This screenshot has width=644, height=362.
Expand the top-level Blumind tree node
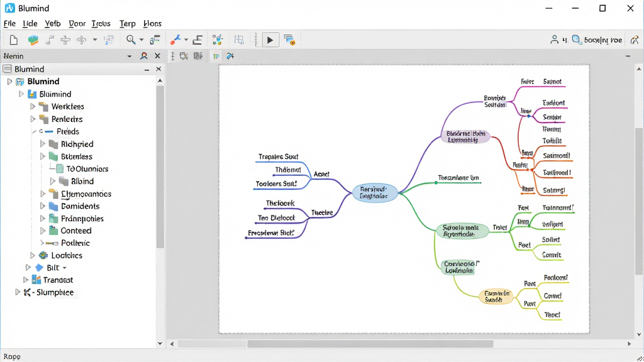click(x=9, y=81)
